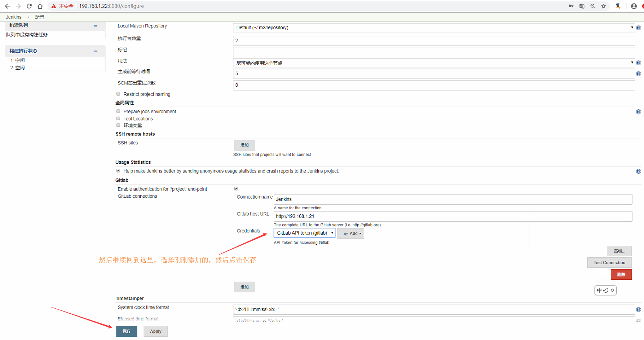Click the Gitlab host URL field
Screen dimensions: 644x340
click(453, 216)
